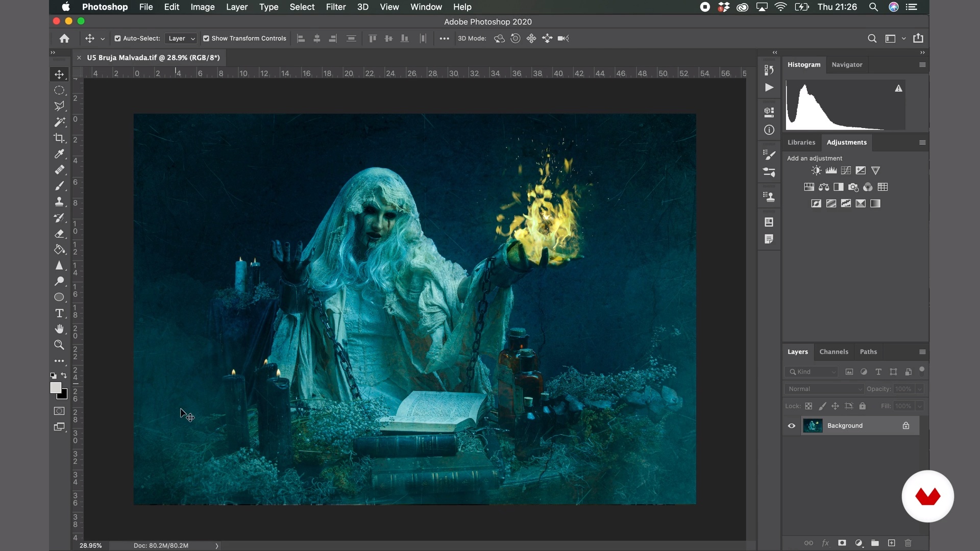Toggle lock position
Screen dimensions: 980x551
pyautogui.click(x=836, y=406)
